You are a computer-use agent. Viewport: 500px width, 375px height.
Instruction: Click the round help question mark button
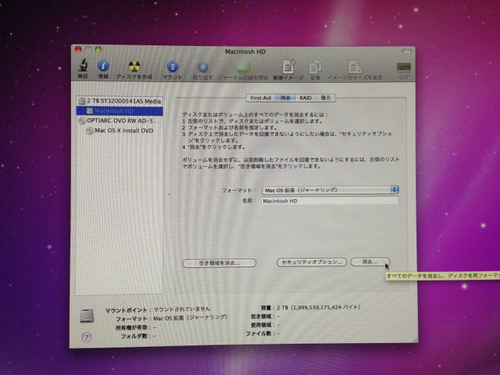(x=86, y=337)
